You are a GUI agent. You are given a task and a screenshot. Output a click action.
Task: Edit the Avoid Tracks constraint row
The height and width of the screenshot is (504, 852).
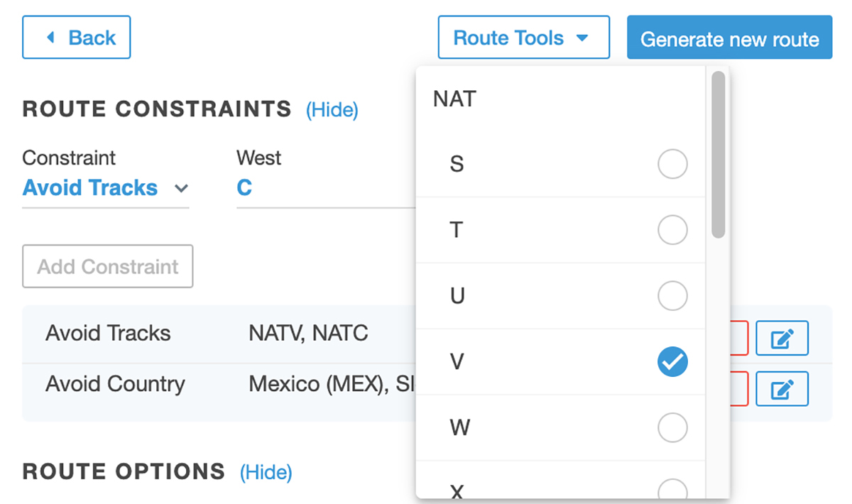[782, 338]
